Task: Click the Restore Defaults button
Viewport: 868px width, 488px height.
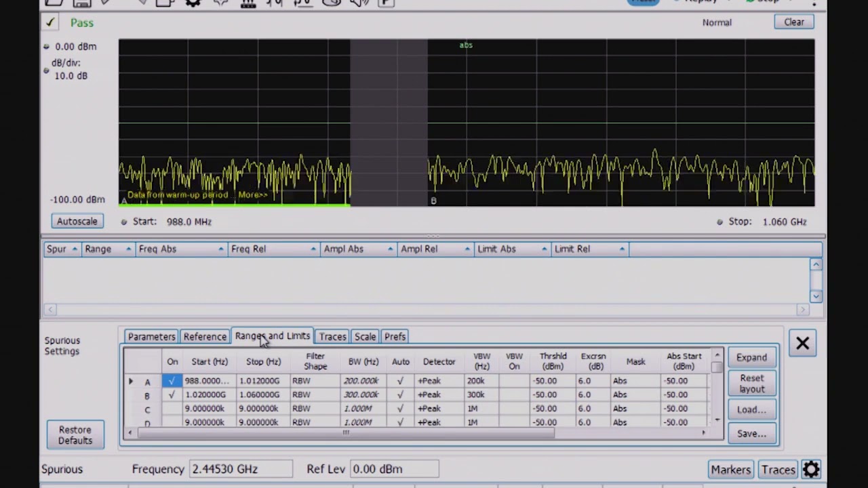Action: (x=75, y=435)
